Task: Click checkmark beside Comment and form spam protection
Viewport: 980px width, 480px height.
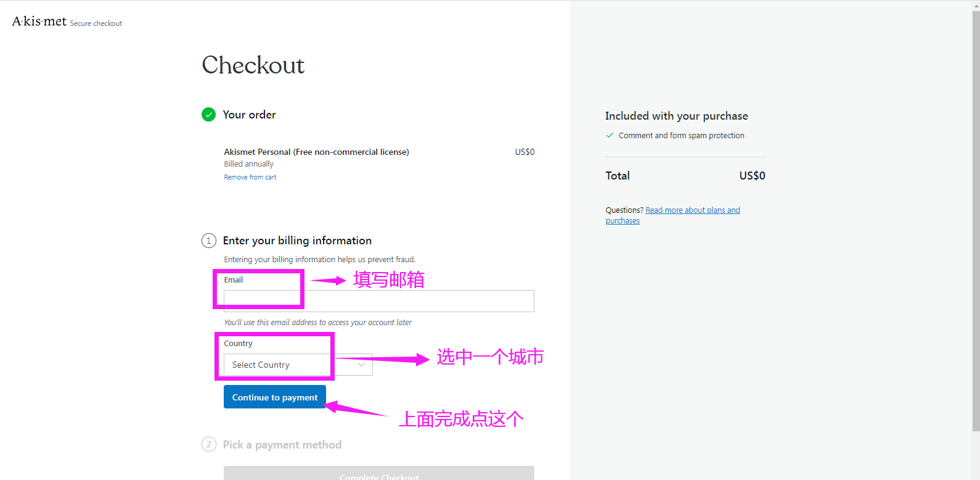Action: click(610, 135)
